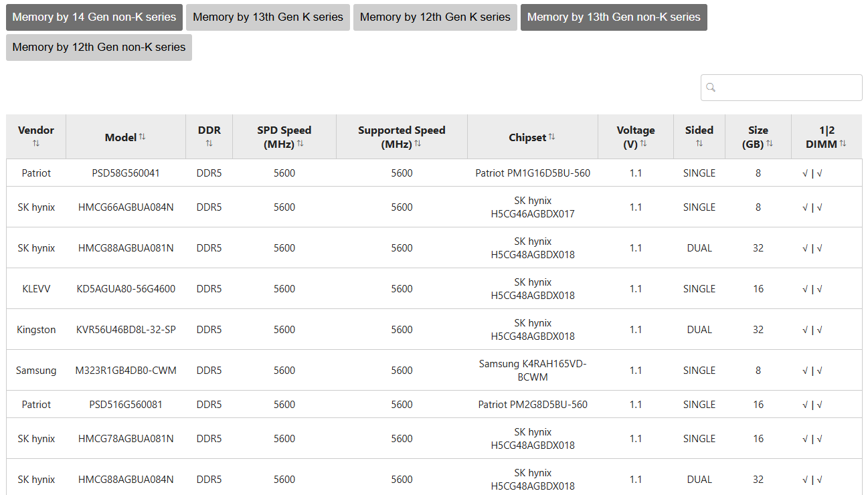Click supported speed 5600 in Samsung row
This screenshot has width=868, height=495.
click(x=402, y=371)
